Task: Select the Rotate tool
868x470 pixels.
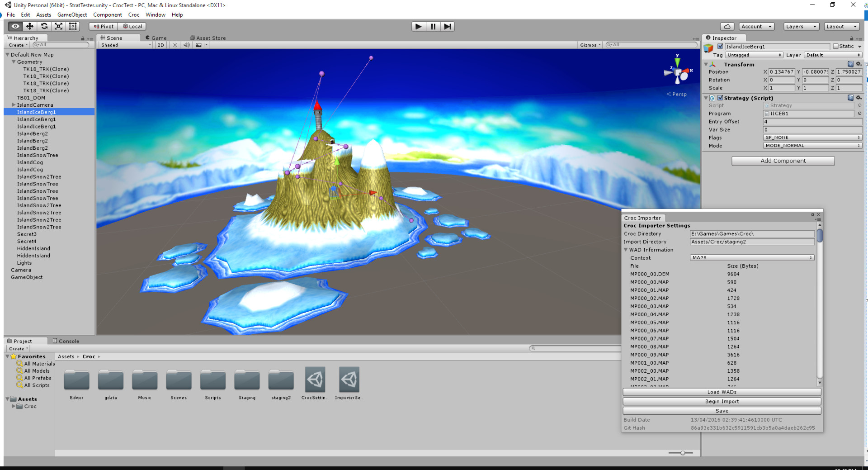Action: point(44,26)
